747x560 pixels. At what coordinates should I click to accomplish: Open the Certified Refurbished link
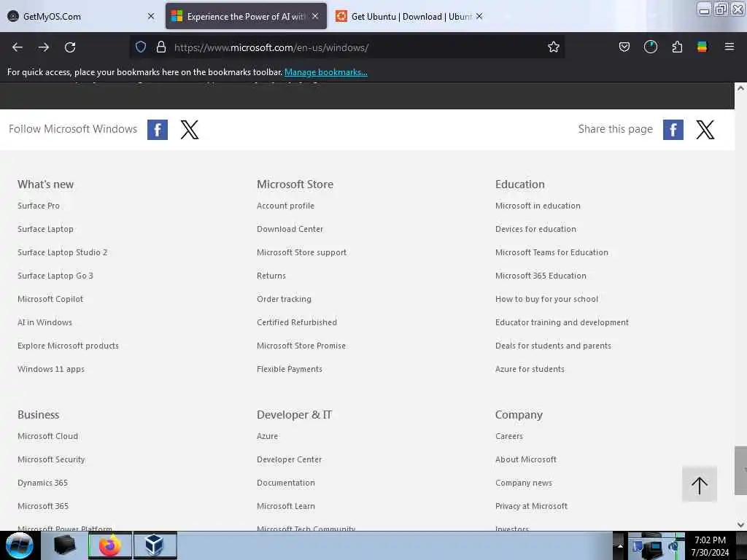297,322
